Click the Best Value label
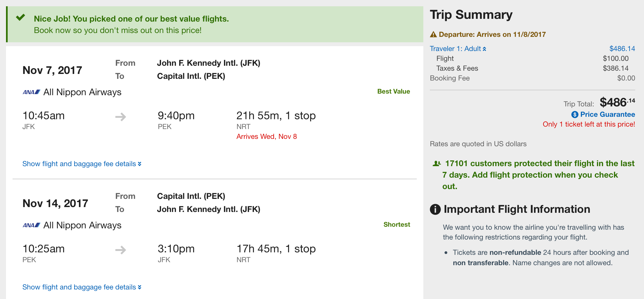The image size is (644, 299). pos(394,92)
